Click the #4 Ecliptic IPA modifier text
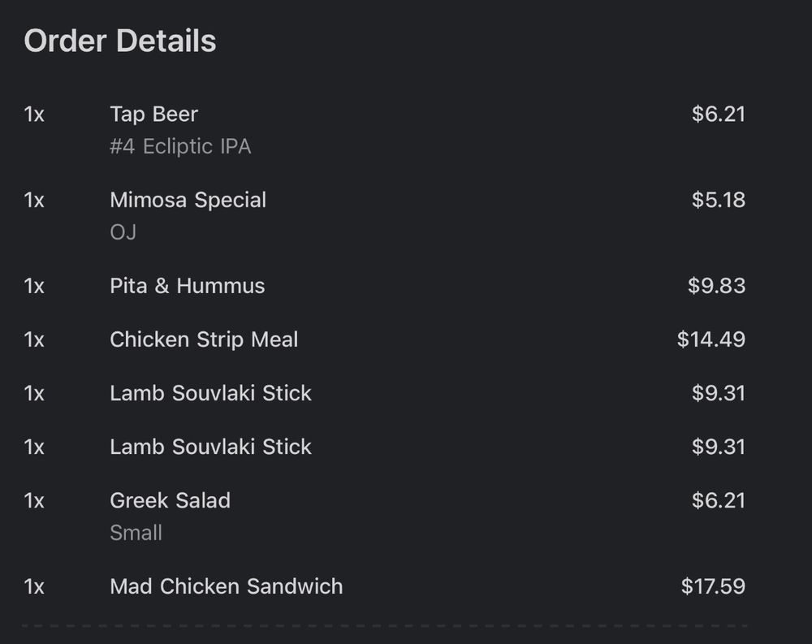The image size is (812, 644). 180,147
